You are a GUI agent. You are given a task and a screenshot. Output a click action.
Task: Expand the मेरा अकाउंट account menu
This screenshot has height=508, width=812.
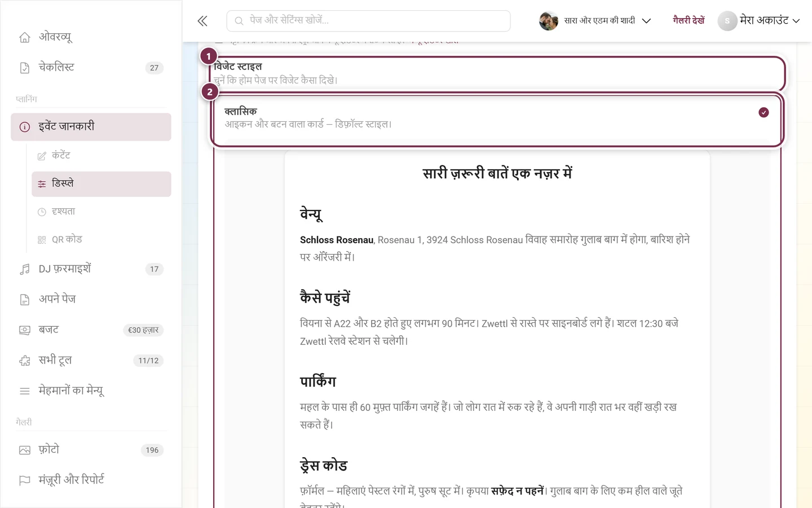tap(759, 21)
